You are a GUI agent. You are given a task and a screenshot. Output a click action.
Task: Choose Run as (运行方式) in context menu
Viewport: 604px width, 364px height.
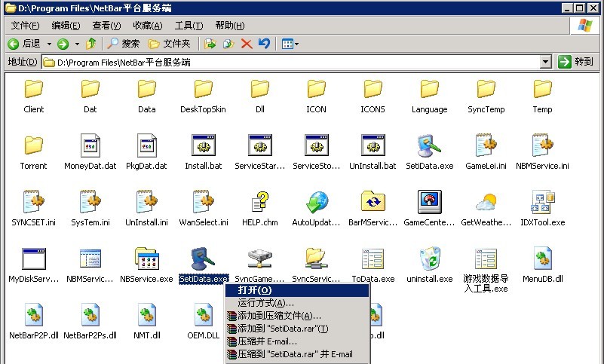[297, 303]
